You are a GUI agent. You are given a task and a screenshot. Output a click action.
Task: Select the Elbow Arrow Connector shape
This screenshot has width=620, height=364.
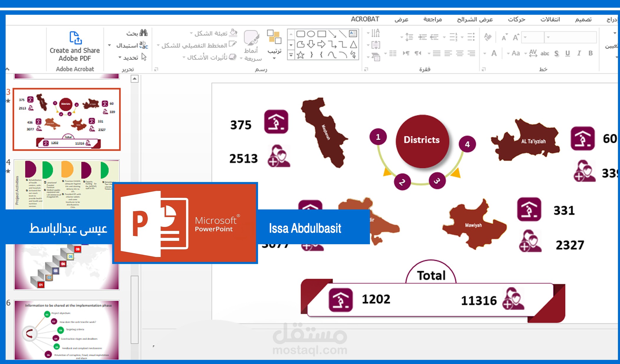[332, 44]
